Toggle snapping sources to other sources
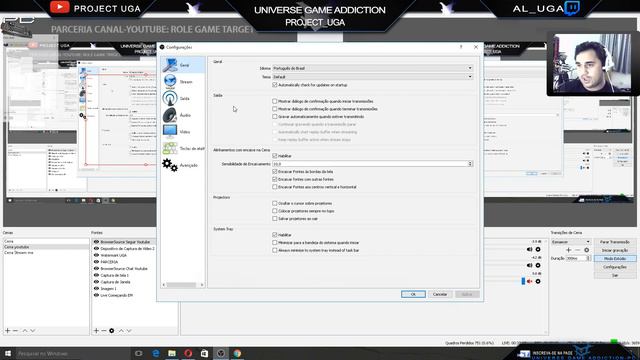The width and height of the screenshot is (640, 360). click(275, 180)
